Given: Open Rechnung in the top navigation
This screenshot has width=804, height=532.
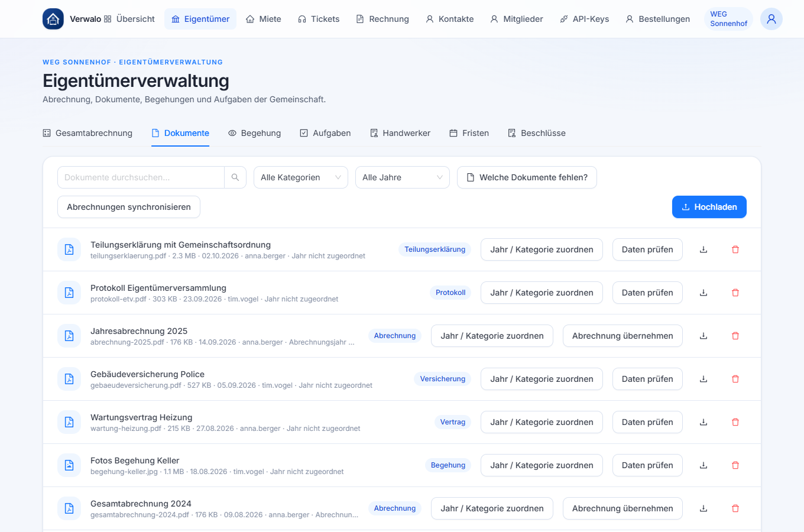Looking at the screenshot, I should coord(382,19).
